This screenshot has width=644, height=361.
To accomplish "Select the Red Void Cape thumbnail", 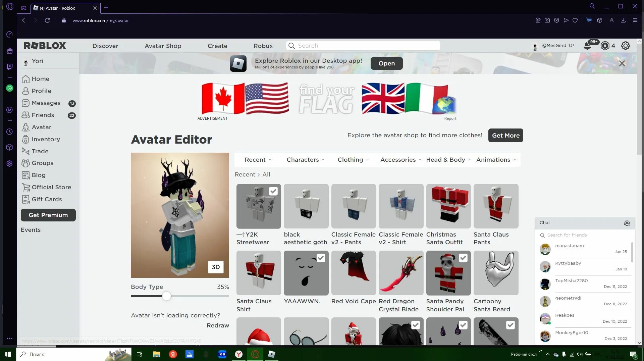I will click(x=354, y=273).
